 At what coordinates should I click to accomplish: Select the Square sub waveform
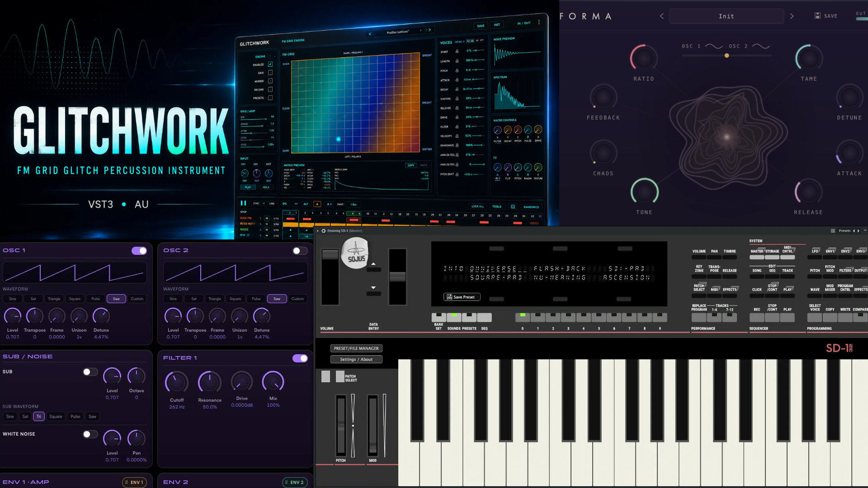coord(56,417)
